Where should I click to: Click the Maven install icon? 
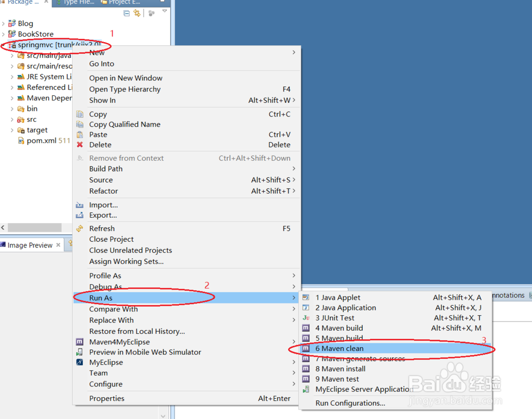[x=306, y=369]
